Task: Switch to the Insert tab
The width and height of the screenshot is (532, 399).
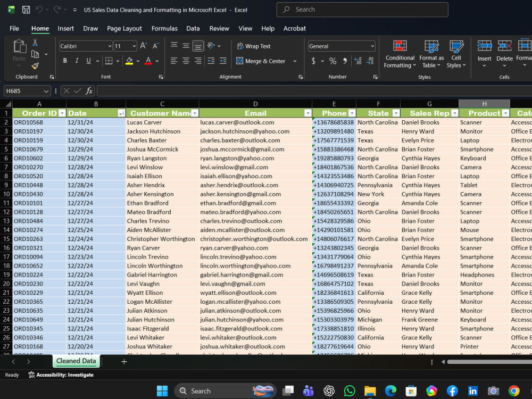Action: [x=65, y=29]
